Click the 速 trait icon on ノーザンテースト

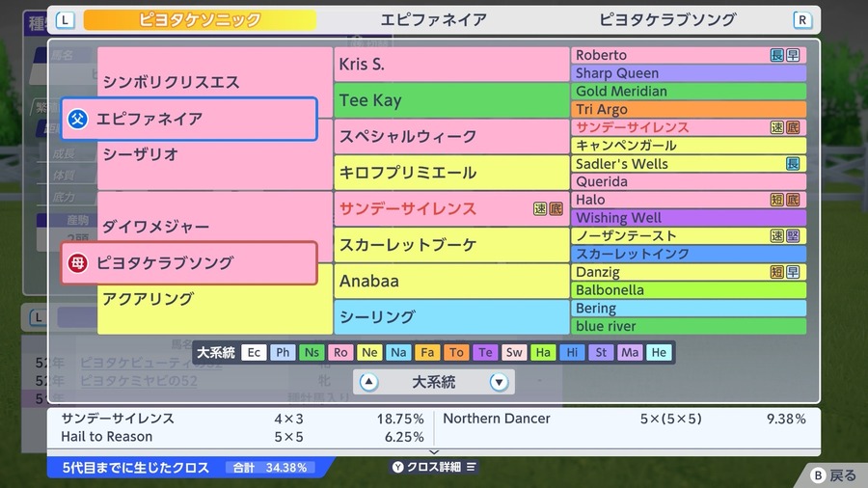[x=777, y=236]
